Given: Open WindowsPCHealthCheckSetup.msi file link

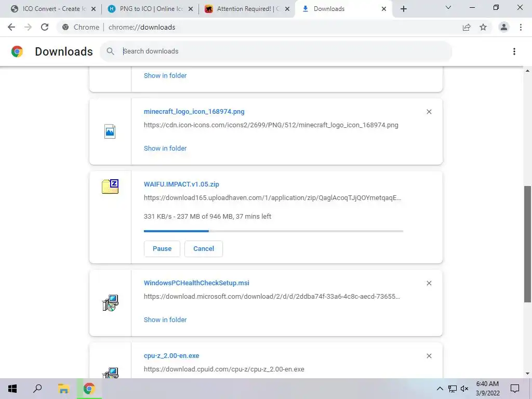Looking at the screenshot, I should click(x=196, y=283).
